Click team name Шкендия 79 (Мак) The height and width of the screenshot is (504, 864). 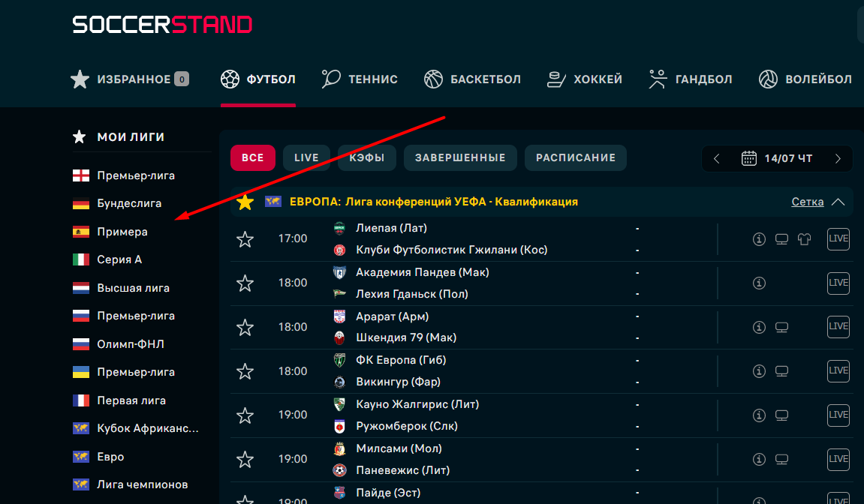click(406, 337)
